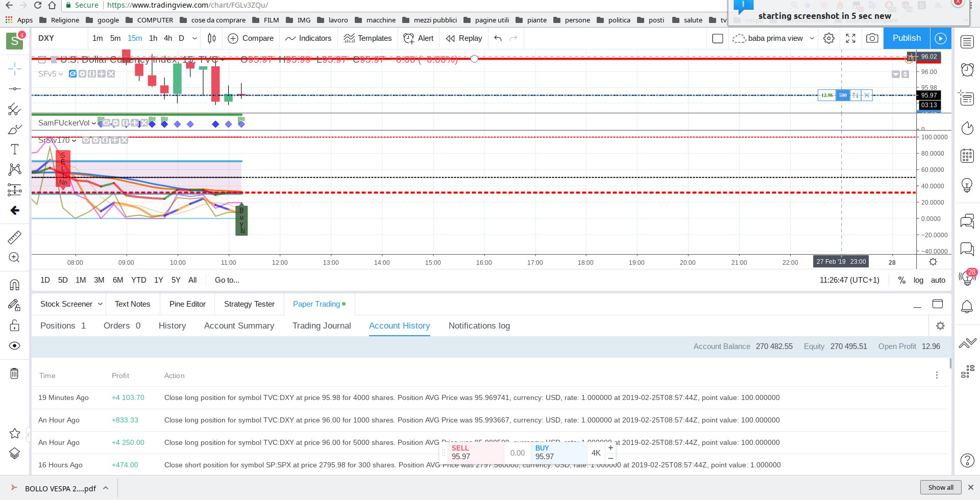Open the Indicators list

pos(308,38)
